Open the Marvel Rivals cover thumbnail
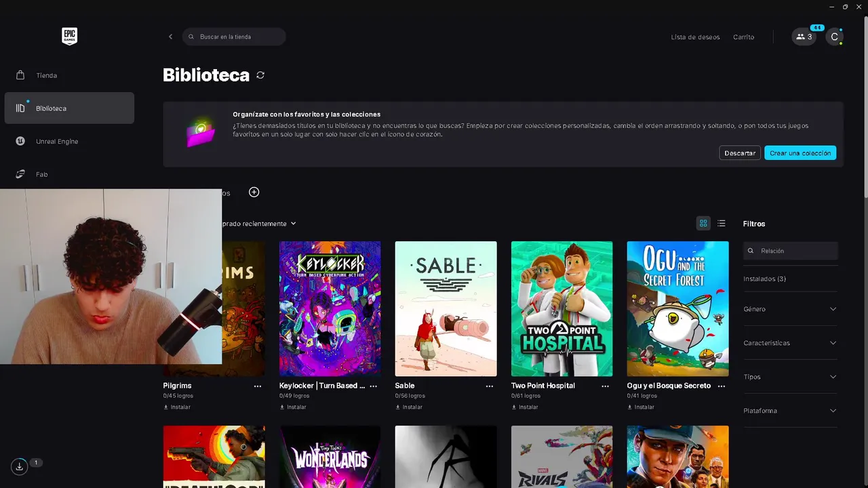Screen dimensions: 868x488 pyautogui.click(x=561, y=457)
